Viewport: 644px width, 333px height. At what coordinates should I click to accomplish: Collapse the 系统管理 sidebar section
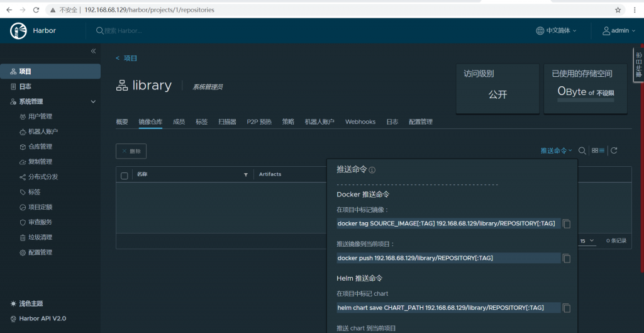[93, 101]
